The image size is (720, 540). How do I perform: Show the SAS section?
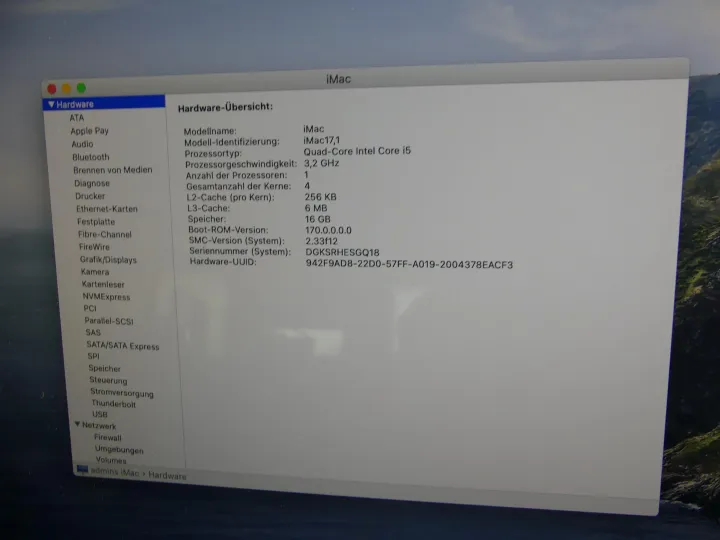93,332
